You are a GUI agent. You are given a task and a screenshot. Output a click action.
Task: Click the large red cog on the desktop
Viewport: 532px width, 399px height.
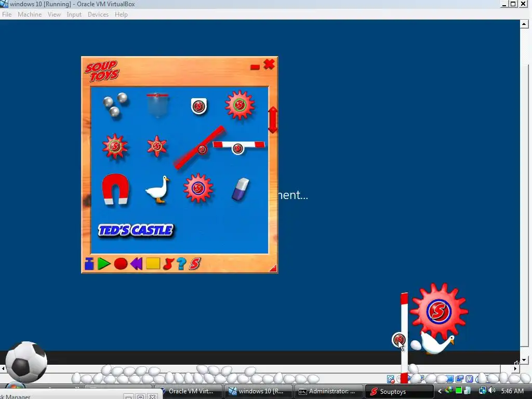pos(439,311)
